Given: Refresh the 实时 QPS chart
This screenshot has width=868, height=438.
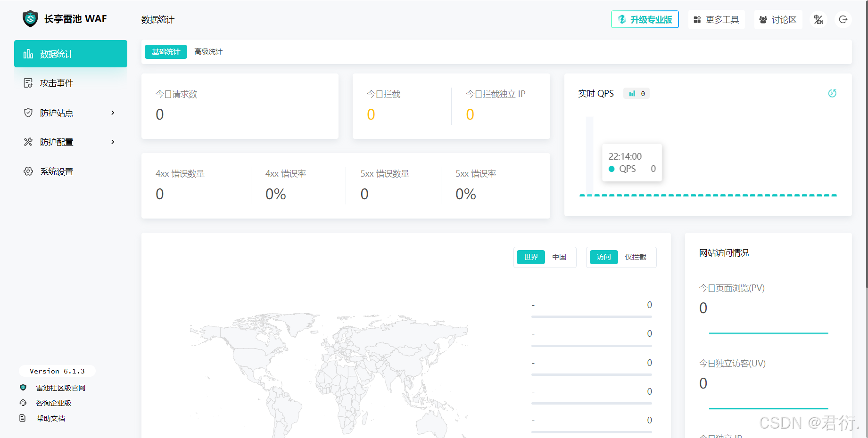Looking at the screenshot, I should pyautogui.click(x=832, y=93).
